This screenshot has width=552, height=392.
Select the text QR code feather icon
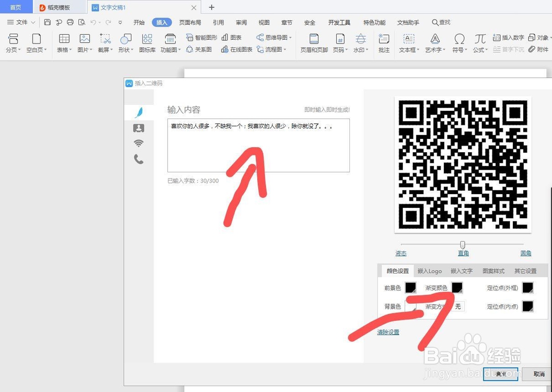(139, 112)
